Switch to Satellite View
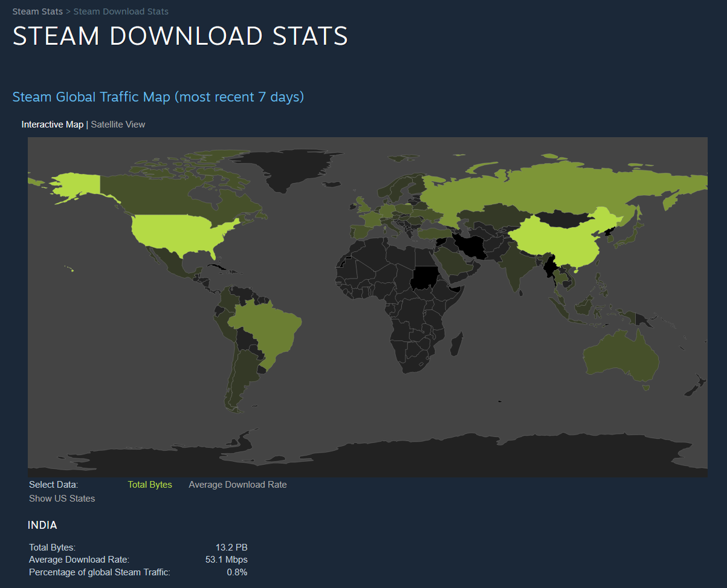The height and width of the screenshot is (588, 727). click(x=118, y=124)
